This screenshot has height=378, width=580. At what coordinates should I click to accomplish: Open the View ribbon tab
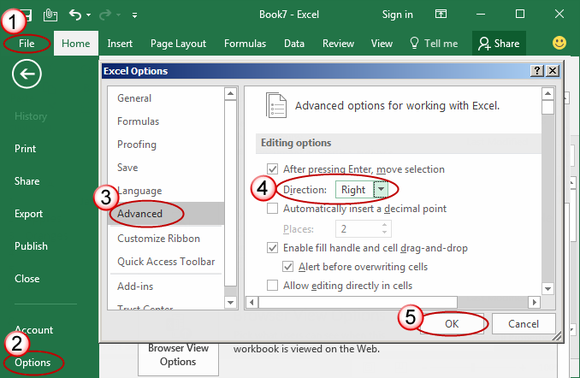tap(382, 44)
